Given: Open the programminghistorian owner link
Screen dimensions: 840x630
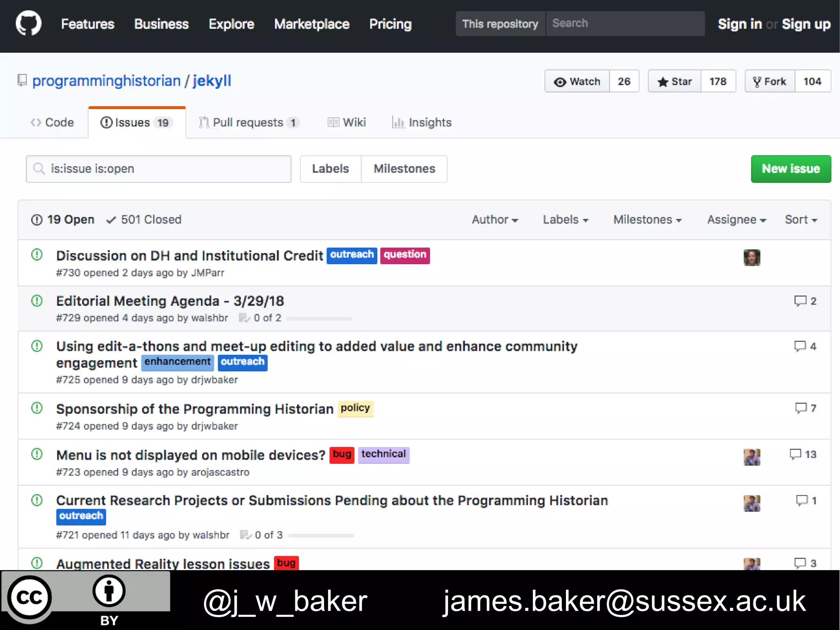Looking at the screenshot, I should pos(107,80).
